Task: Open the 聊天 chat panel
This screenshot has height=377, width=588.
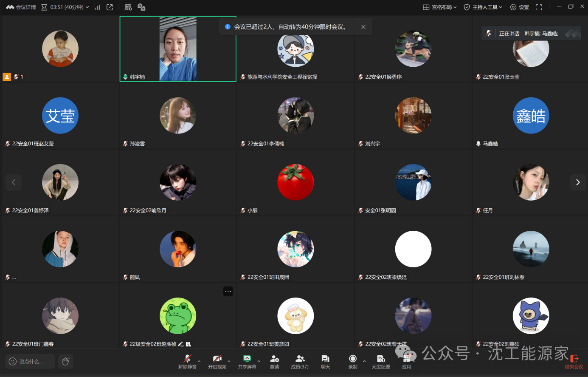Action: click(x=325, y=359)
